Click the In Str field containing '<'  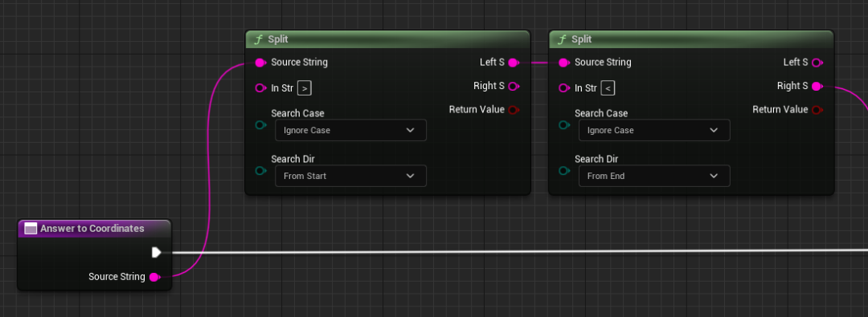coord(608,88)
